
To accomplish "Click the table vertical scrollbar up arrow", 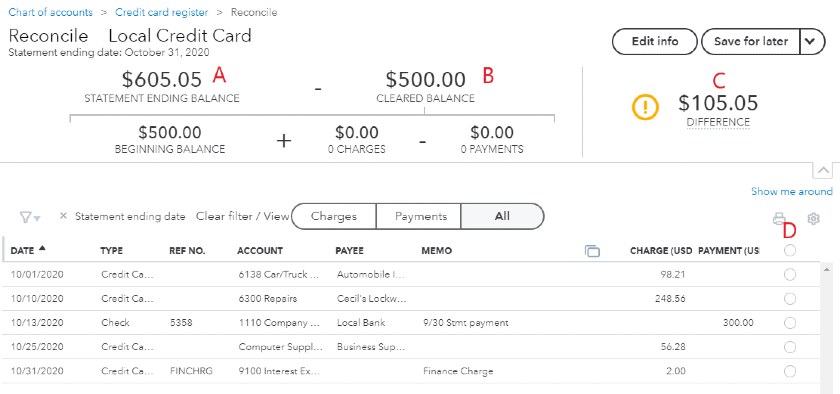I will [x=827, y=269].
